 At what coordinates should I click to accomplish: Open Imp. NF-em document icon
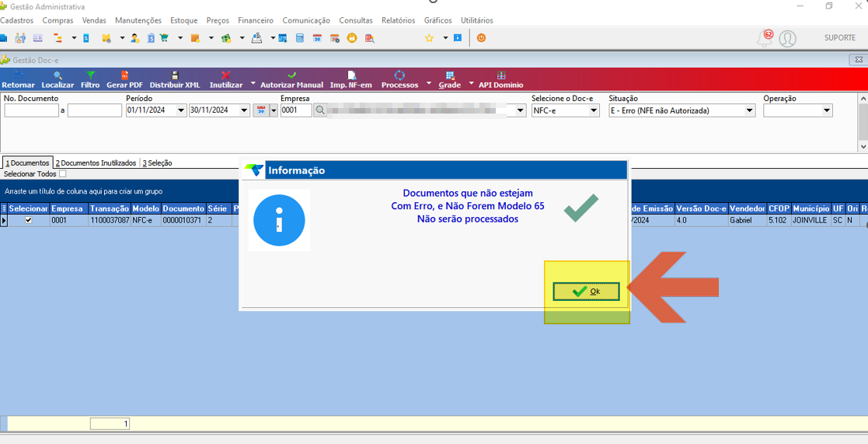point(351,75)
